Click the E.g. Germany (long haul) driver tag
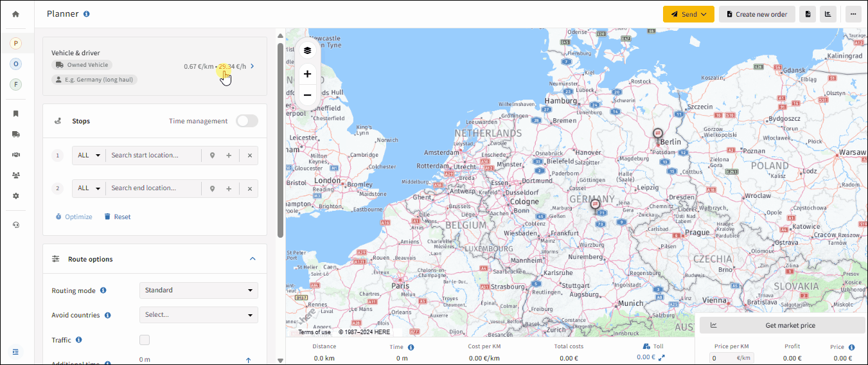Viewport: 868px width, 365px height. [x=94, y=80]
